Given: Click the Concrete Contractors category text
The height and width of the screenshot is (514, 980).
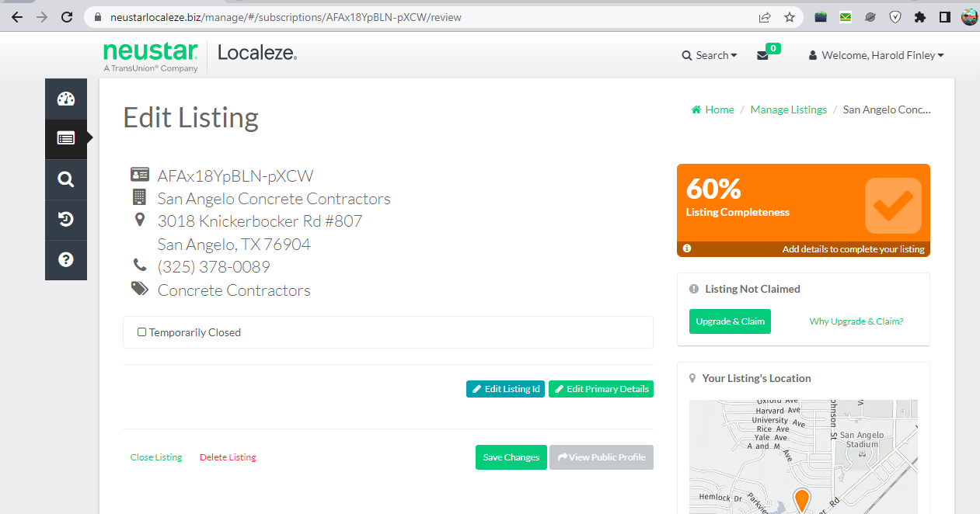Looking at the screenshot, I should pyautogui.click(x=234, y=290).
